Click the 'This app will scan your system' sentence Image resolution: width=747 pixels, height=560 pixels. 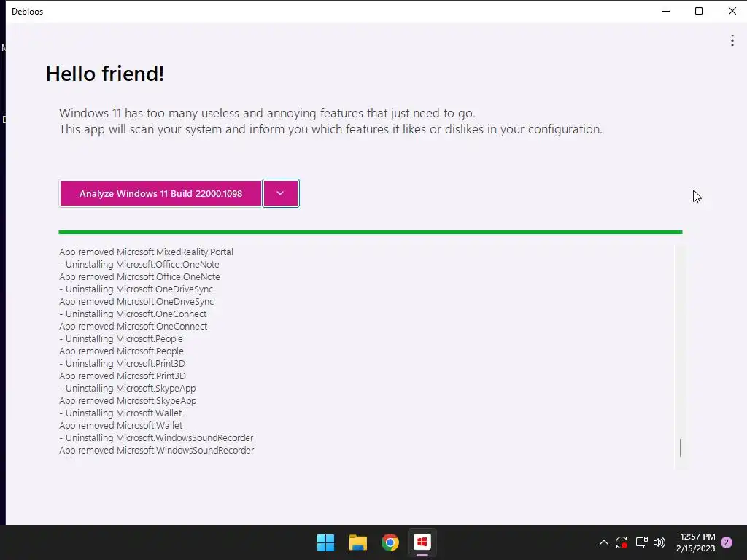[330, 130]
